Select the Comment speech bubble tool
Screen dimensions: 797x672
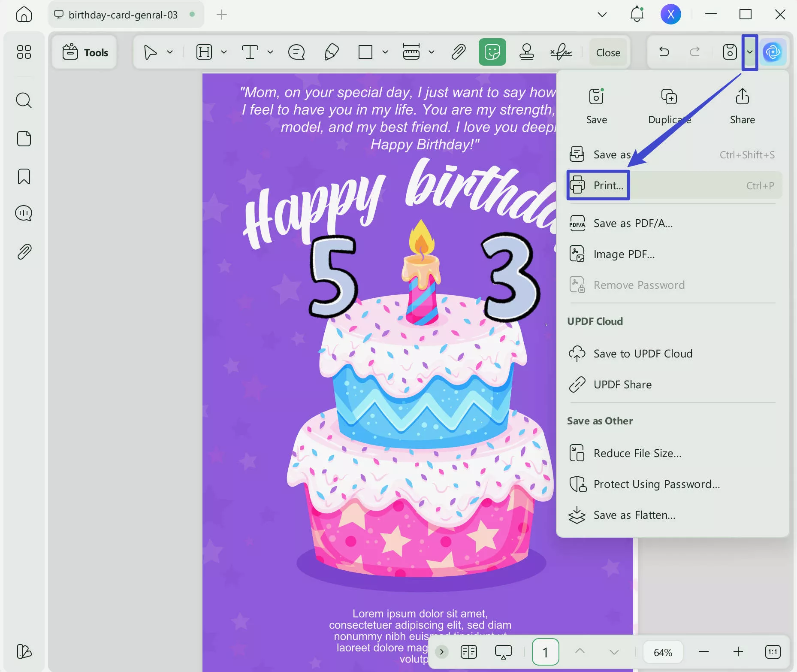(296, 52)
